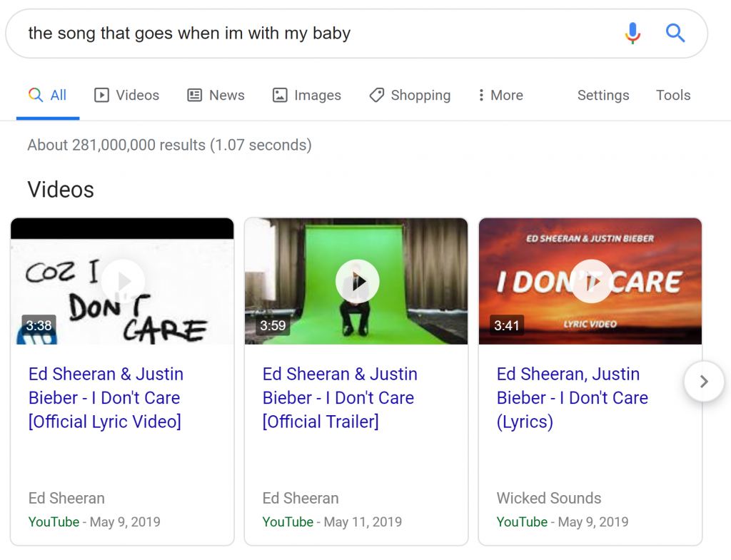Open the More search options menu
731x560 pixels.
(x=500, y=96)
